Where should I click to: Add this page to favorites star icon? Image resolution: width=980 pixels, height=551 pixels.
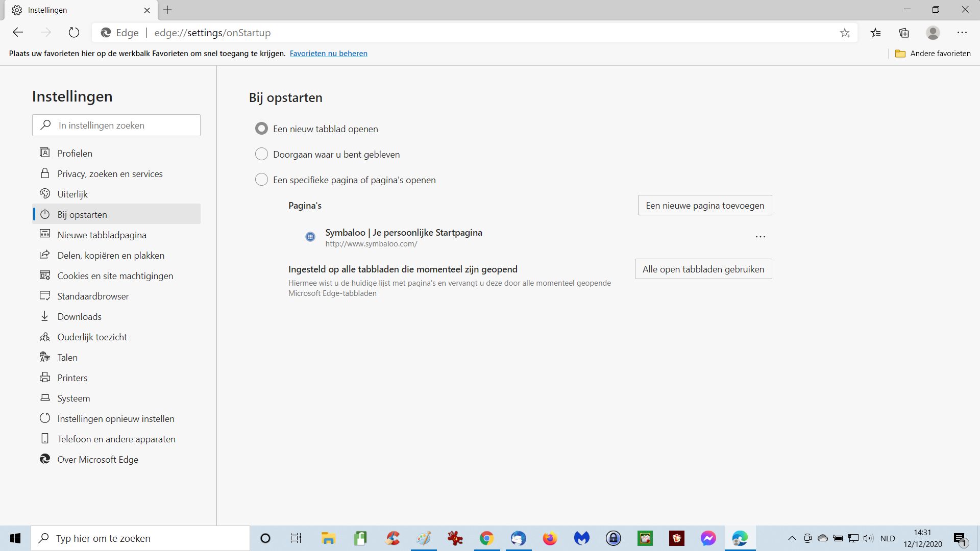[845, 33]
